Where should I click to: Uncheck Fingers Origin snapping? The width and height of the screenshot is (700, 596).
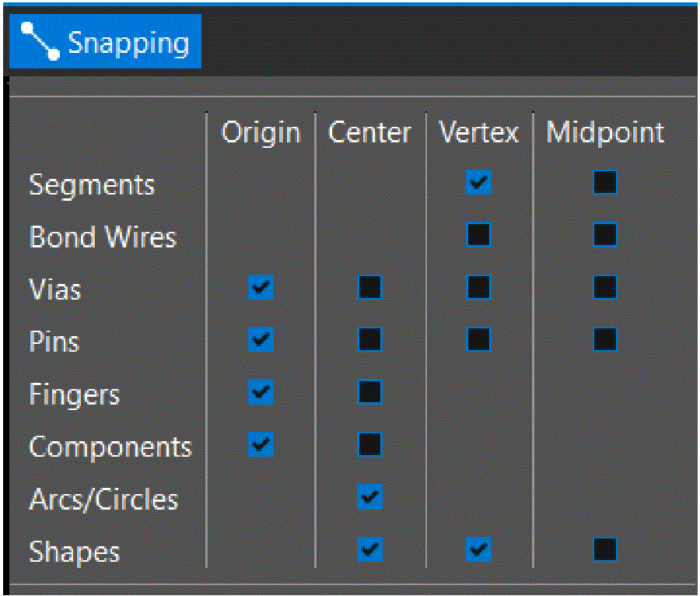(x=261, y=392)
